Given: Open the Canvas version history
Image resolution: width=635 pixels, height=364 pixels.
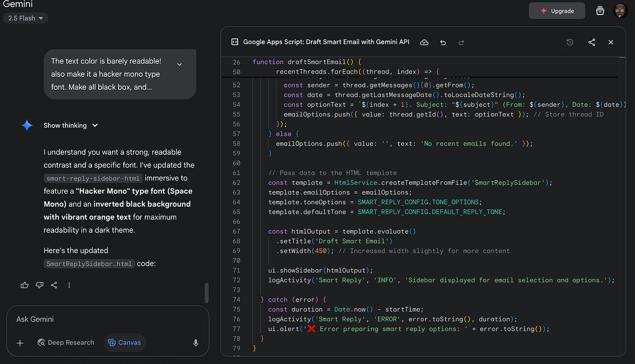Looking at the screenshot, I should pos(570,42).
